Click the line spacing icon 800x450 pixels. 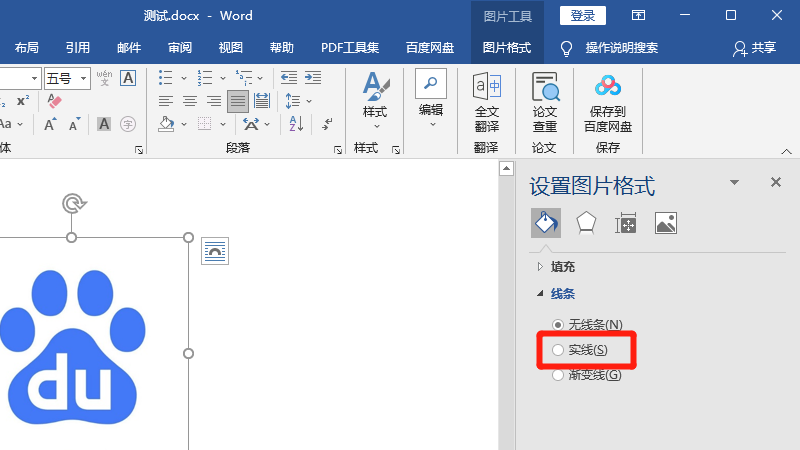[x=293, y=101]
